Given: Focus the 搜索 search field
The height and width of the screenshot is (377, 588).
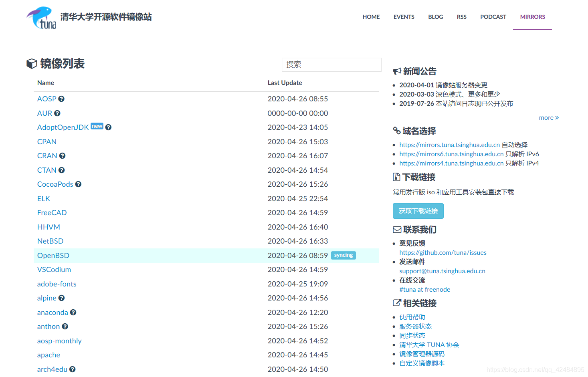Looking at the screenshot, I should pyautogui.click(x=331, y=65).
